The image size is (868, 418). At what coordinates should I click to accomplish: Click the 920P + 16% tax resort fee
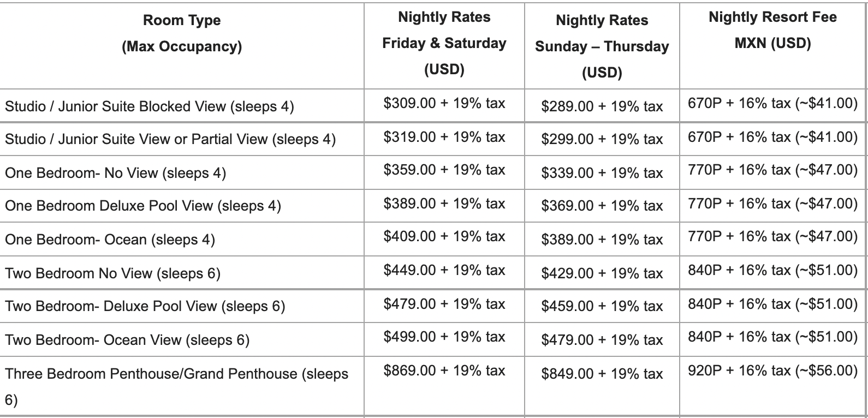[x=772, y=371]
